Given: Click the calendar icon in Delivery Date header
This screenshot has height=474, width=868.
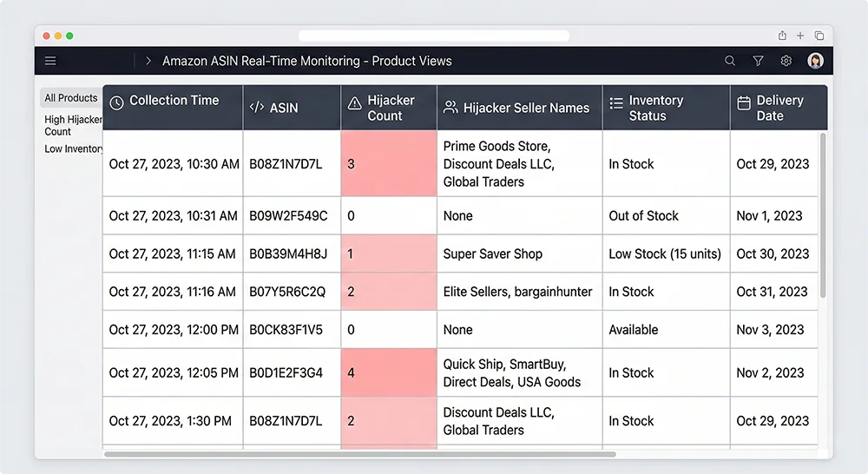Looking at the screenshot, I should (744, 102).
